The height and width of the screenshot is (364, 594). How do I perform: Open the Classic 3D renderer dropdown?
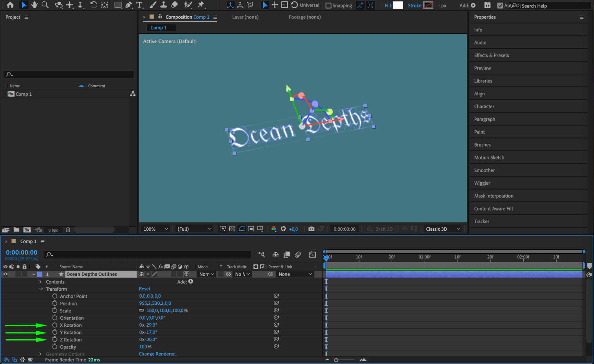[442, 229]
